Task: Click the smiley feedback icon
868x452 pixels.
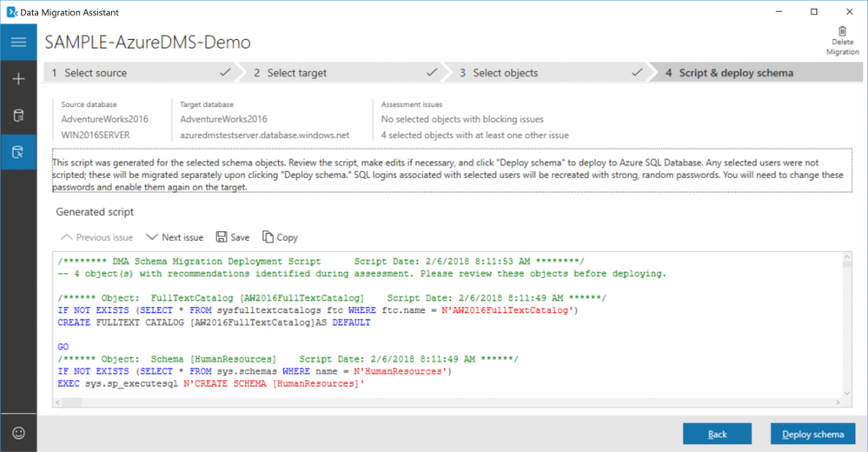Action: pyautogui.click(x=18, y=433)
